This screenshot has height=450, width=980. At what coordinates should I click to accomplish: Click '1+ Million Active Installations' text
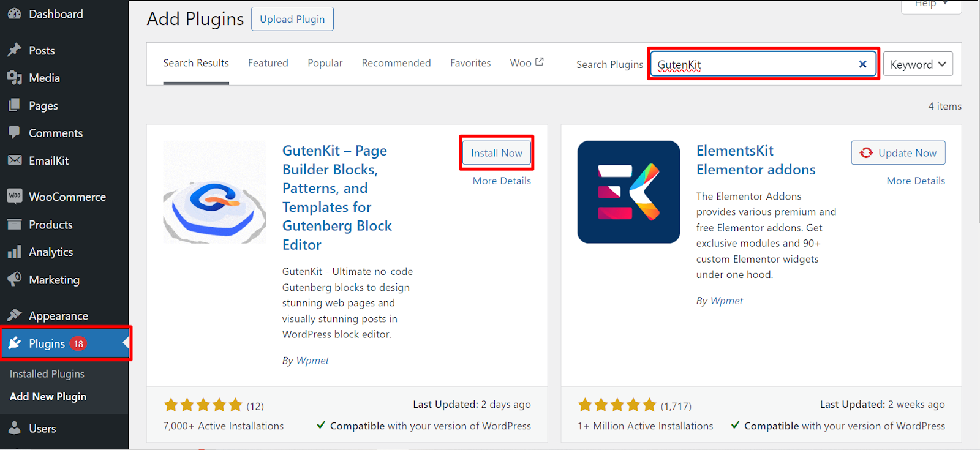tap(646, 426)
